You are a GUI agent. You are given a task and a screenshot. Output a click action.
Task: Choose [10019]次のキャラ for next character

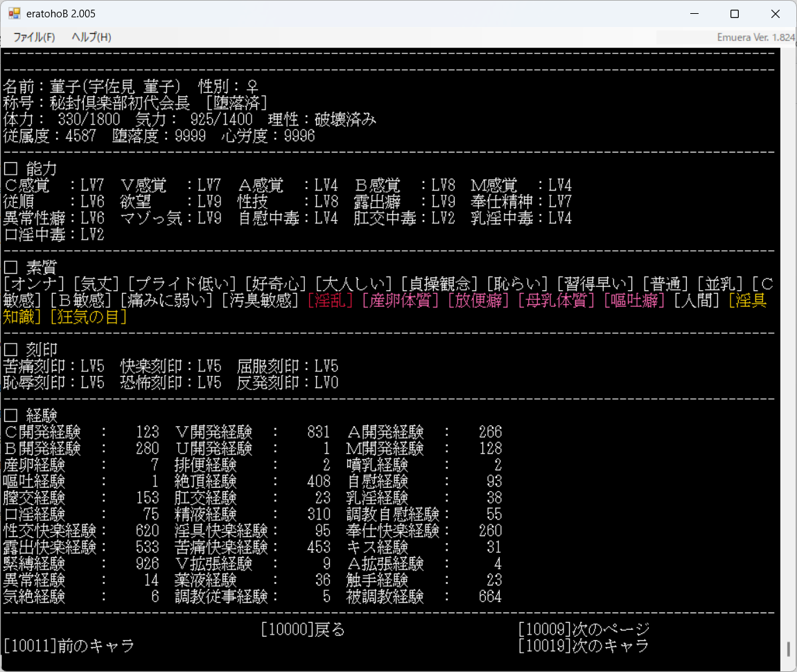coord(584,646)
